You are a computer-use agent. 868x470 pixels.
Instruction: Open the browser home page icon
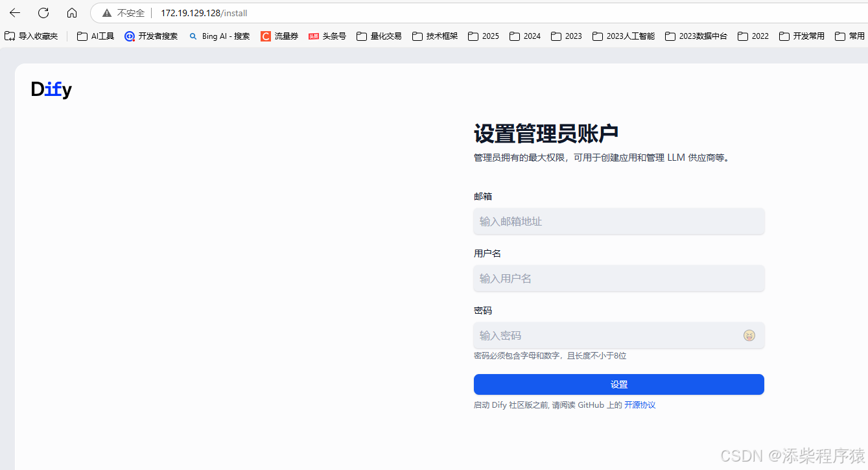click(x=72, y=13)
